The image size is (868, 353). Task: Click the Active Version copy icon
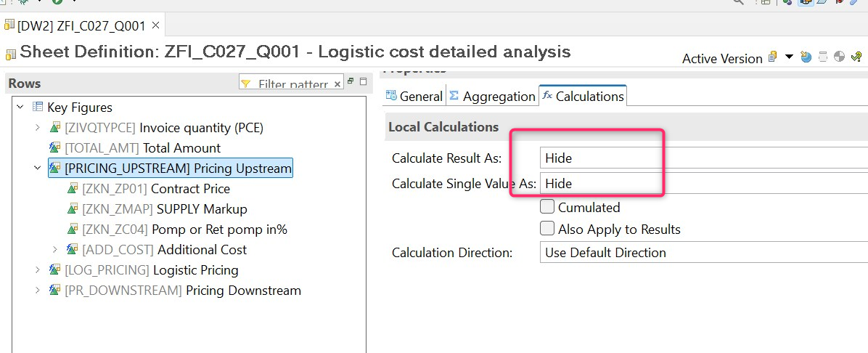coord(773,57)
